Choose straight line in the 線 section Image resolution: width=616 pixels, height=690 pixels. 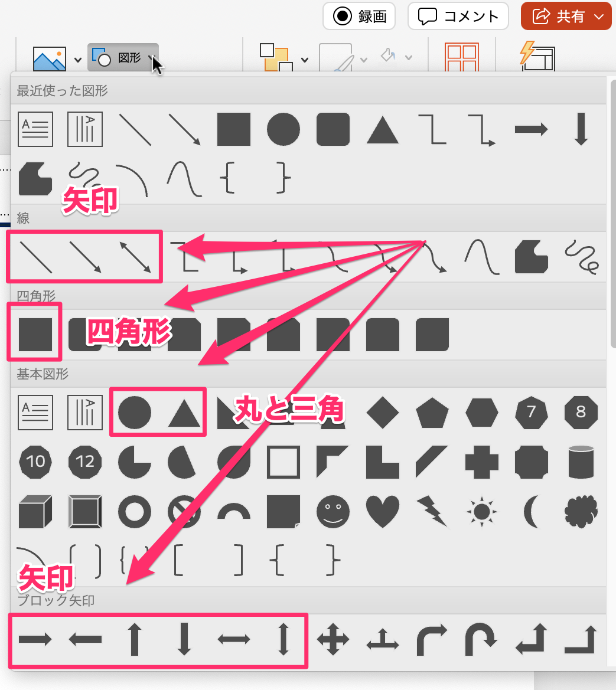[36, 257]
